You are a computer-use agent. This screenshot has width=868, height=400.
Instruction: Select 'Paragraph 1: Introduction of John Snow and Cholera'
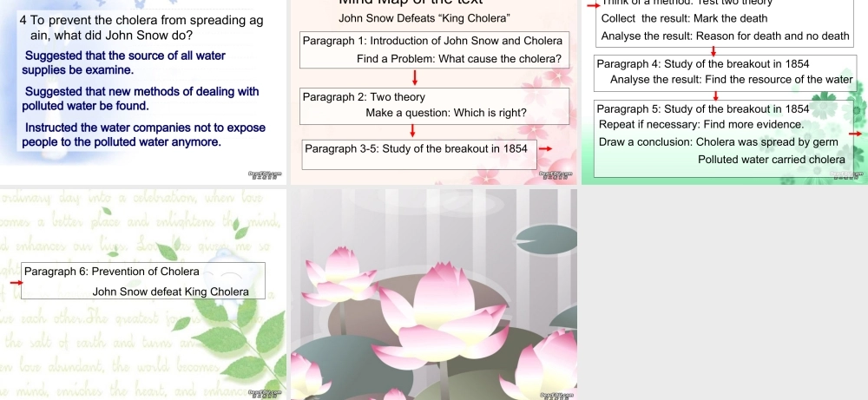coord(432,41)
